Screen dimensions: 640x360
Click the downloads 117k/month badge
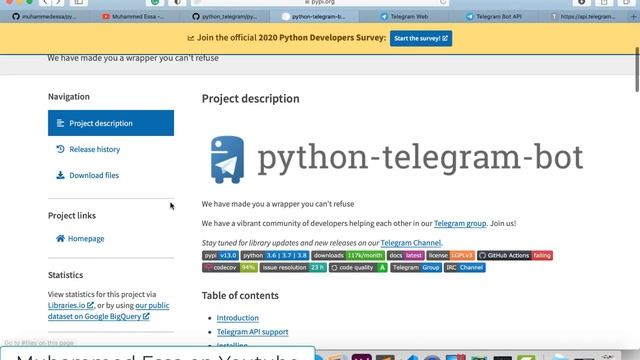tap(348, 256)
